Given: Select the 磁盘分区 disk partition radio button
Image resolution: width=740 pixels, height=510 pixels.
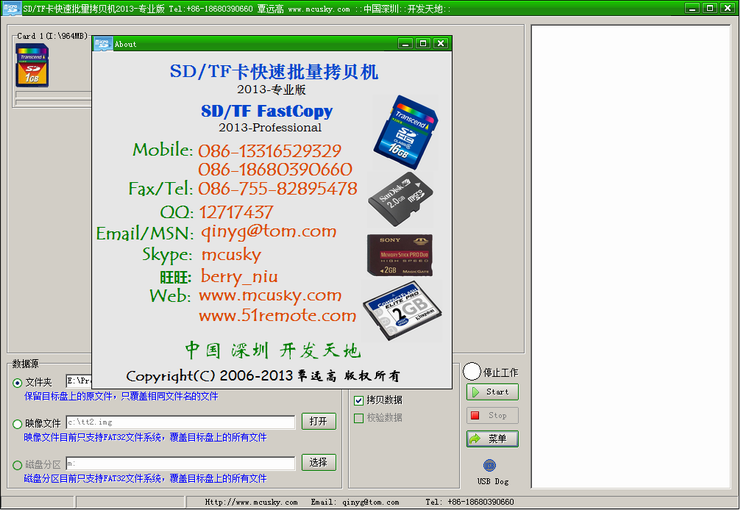Looking at the screenshot, I should tap(17, 464).
